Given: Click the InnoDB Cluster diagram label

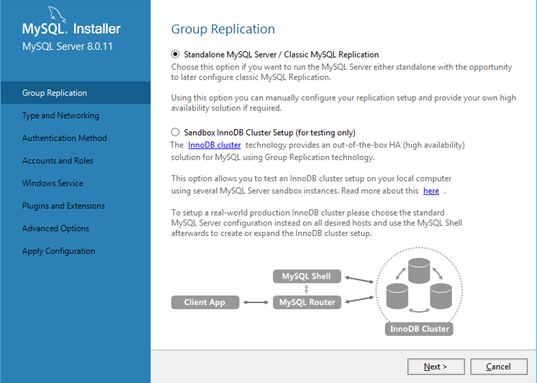Looking at the screenshot, I should pos(419,329).
